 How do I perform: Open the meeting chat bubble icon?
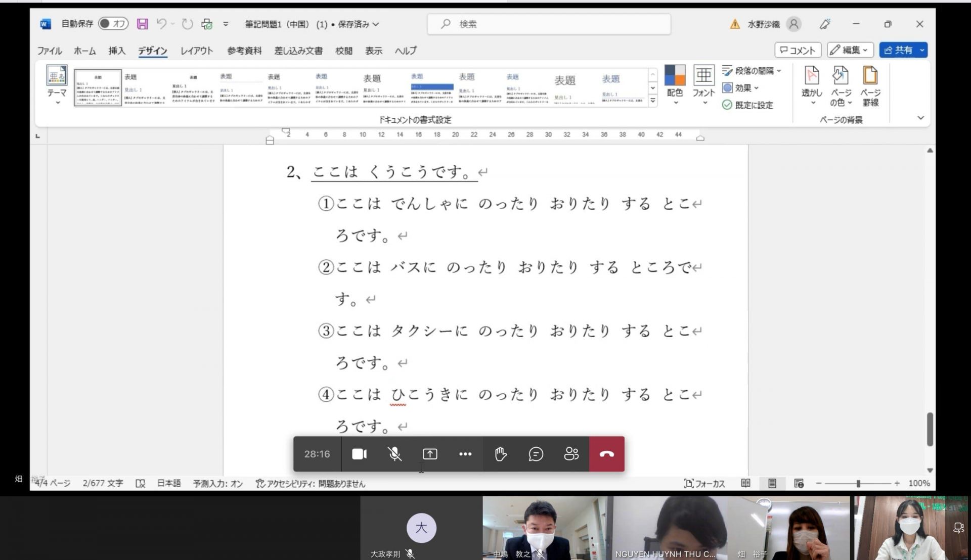pos(536,454)
